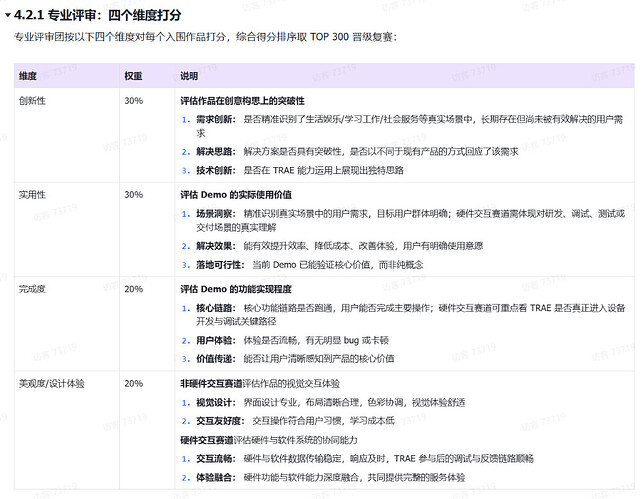This screenshot has width=643, height=499.
Task: Click the '落地可行性' list item label
Action: point(220,265)
